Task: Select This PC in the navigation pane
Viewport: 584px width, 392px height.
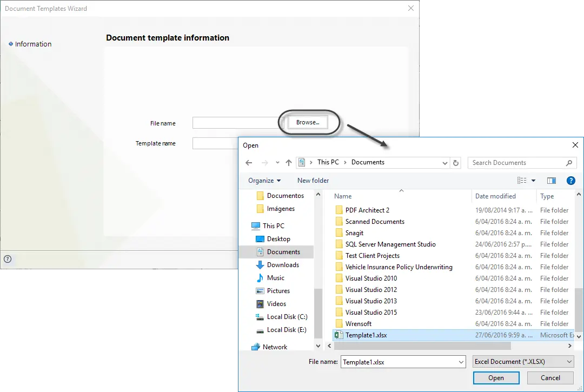Action: [268, 226]
